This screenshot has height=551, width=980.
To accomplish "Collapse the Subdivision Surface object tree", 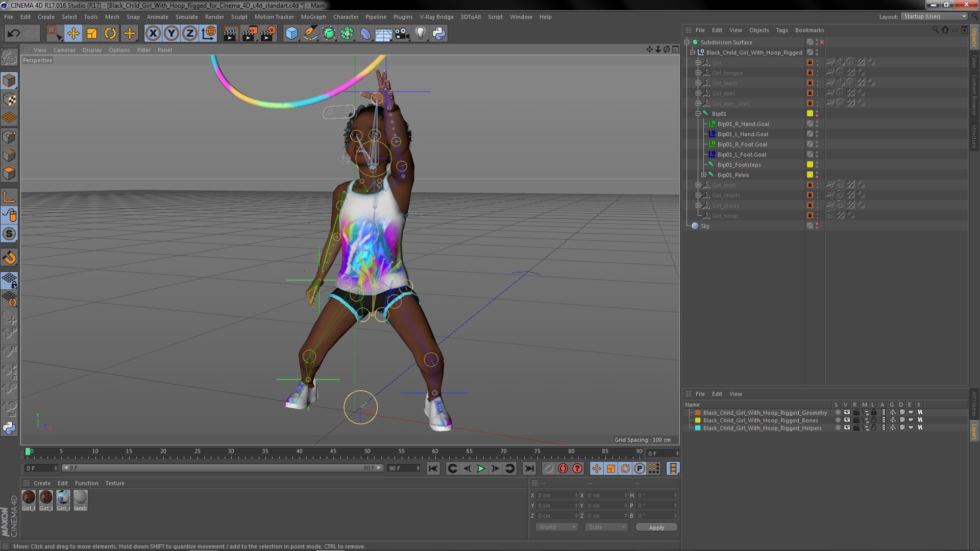I will point(687,42).
